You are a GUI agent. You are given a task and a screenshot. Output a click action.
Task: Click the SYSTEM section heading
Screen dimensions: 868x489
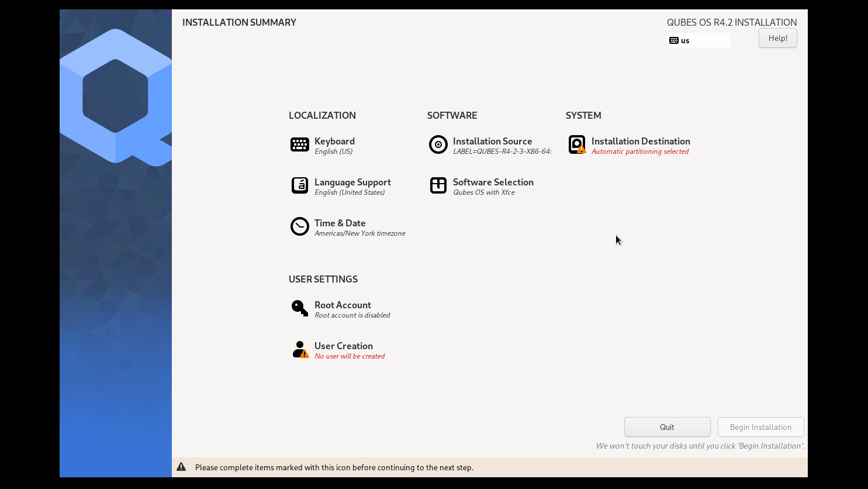click(x=583, y=115)
